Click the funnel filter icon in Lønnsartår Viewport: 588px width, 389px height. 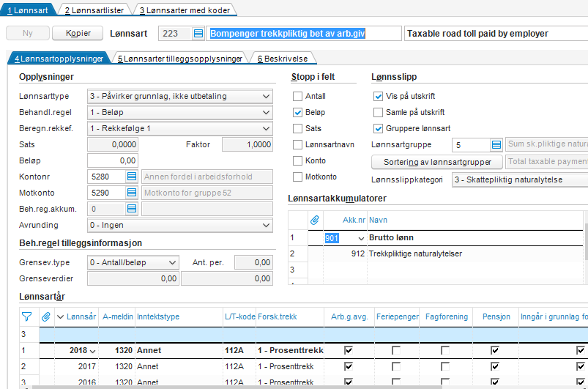(27, 316)
